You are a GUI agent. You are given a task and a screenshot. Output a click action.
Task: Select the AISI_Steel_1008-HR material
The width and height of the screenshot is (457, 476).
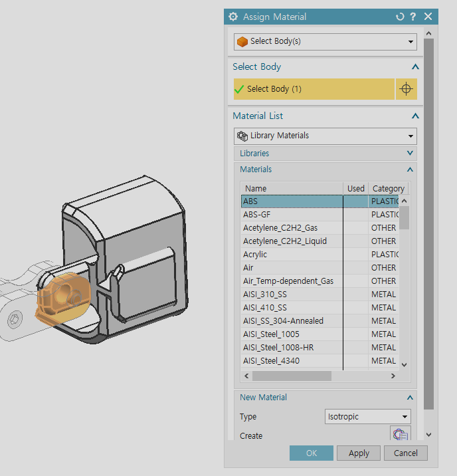tap(320, 348)
